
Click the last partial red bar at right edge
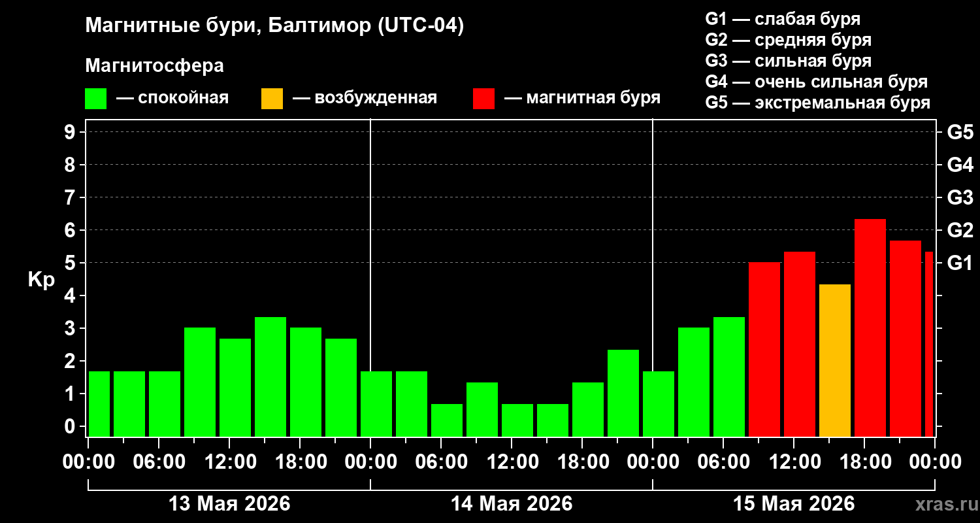(x=929, y=344)
